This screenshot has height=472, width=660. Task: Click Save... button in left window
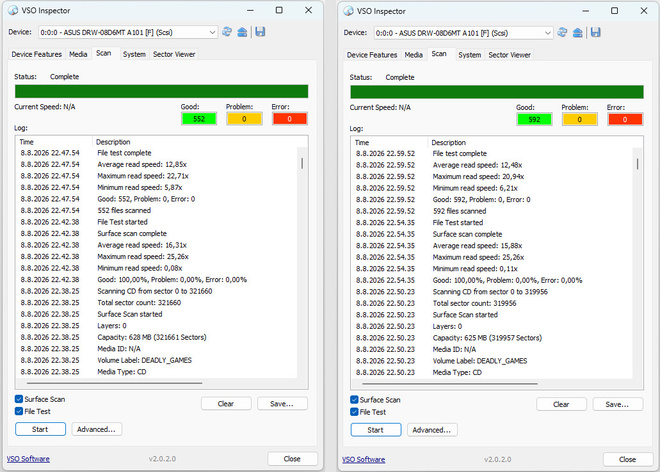282,403
